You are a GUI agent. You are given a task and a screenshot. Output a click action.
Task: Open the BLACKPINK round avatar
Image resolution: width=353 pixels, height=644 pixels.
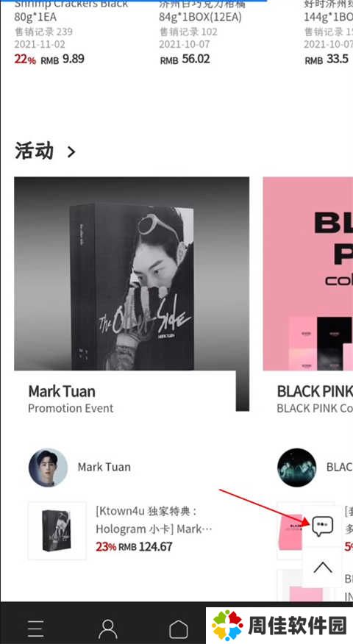click(x=296, y=468)
